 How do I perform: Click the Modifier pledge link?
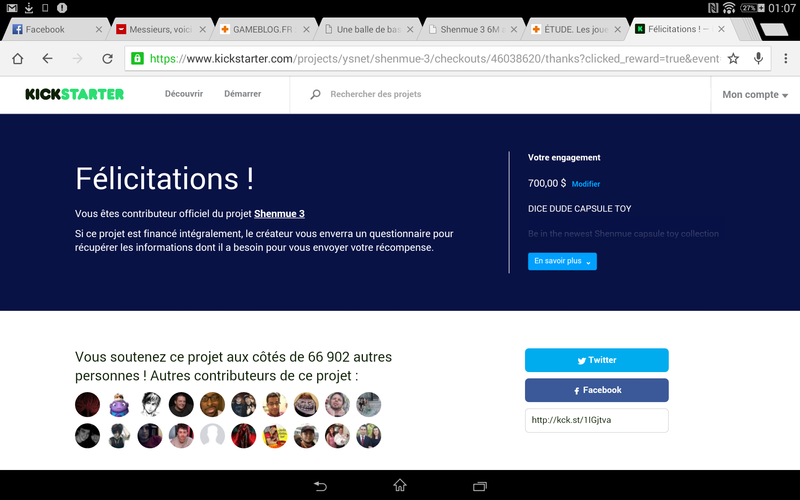coord(586,184)
